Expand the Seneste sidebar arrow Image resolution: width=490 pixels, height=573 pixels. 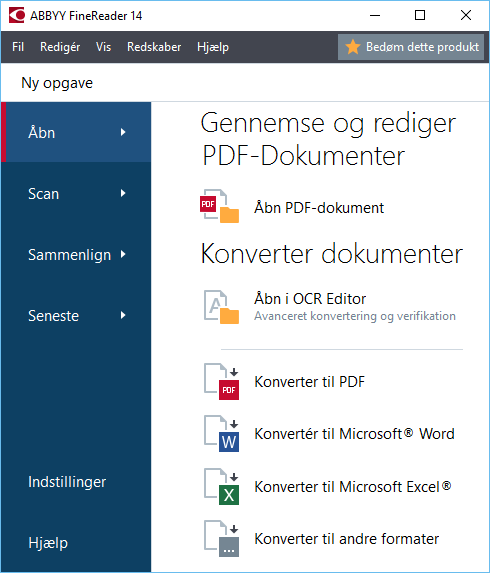tap(123, 315)
